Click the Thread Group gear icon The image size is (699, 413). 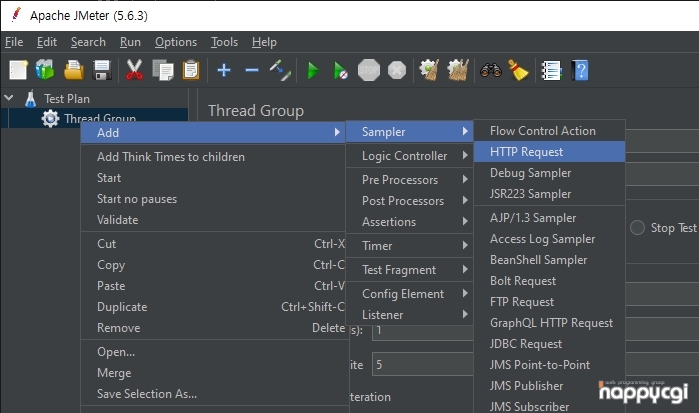click(50, 118)
